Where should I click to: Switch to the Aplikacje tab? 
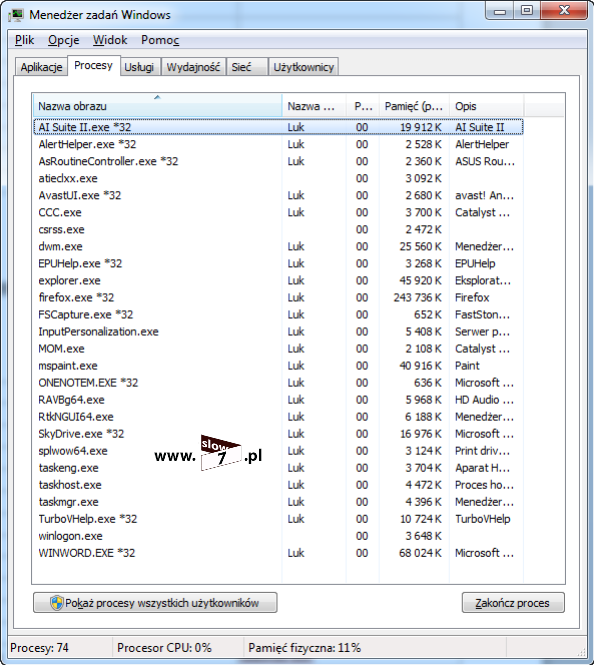click(42, 67)
